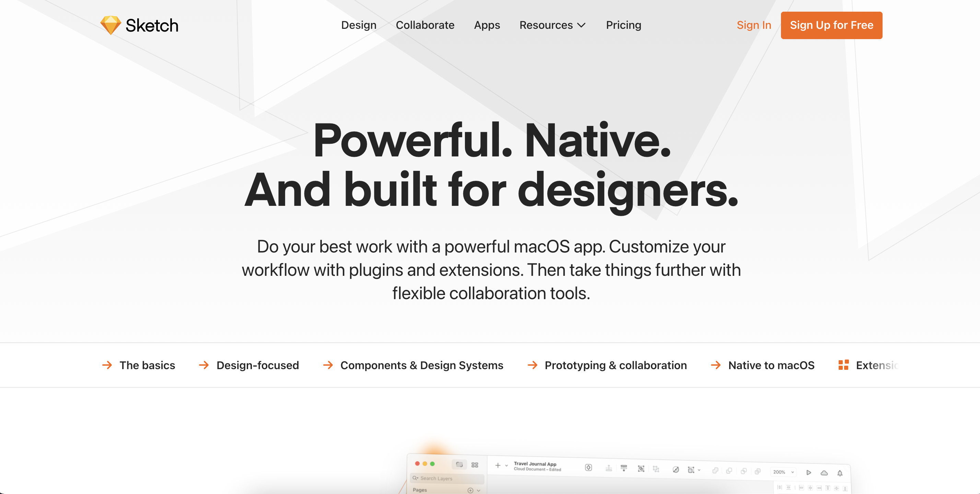Click the add page plus icon beside Pages
This screenshot has height=494, width=980.
point(470,490)
